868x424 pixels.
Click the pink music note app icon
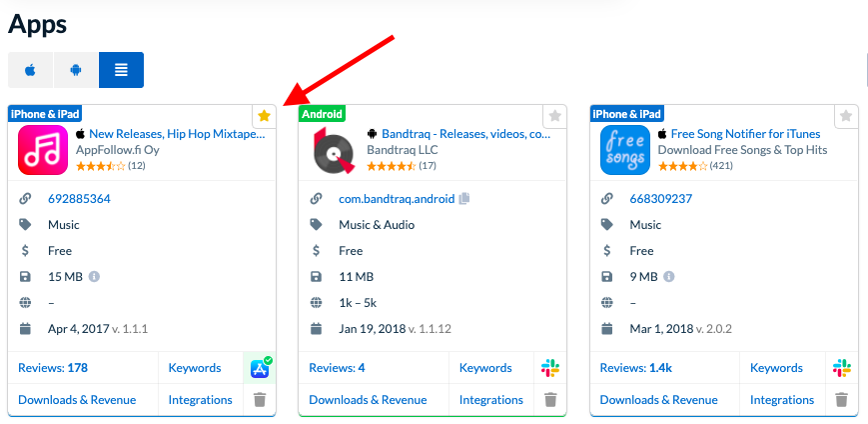coord(43,150)
